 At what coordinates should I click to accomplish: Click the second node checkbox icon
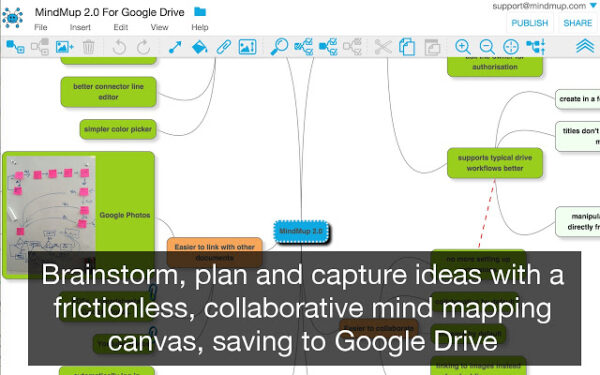click(328, 47)
